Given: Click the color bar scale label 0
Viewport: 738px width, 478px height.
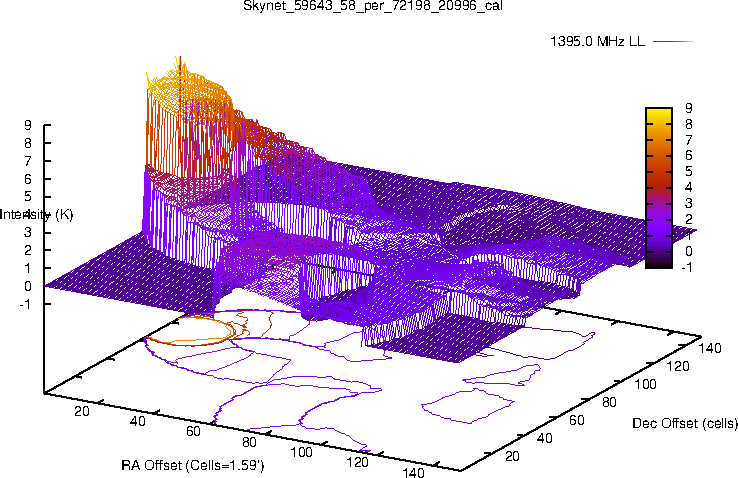Looking at the screenshot, I should coord(689,251).
